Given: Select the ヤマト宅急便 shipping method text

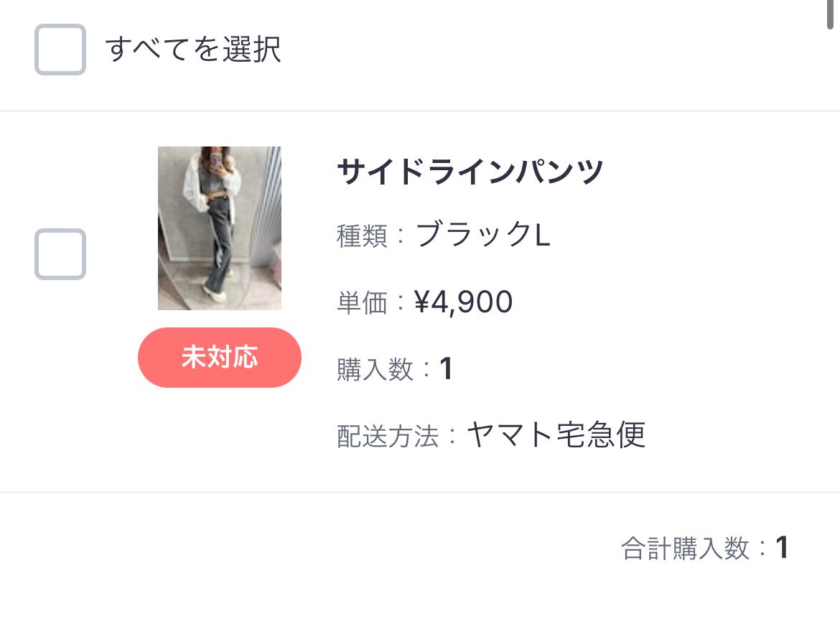Looking at the screenshot, I should pyautogui.click(x=556, y=434).
